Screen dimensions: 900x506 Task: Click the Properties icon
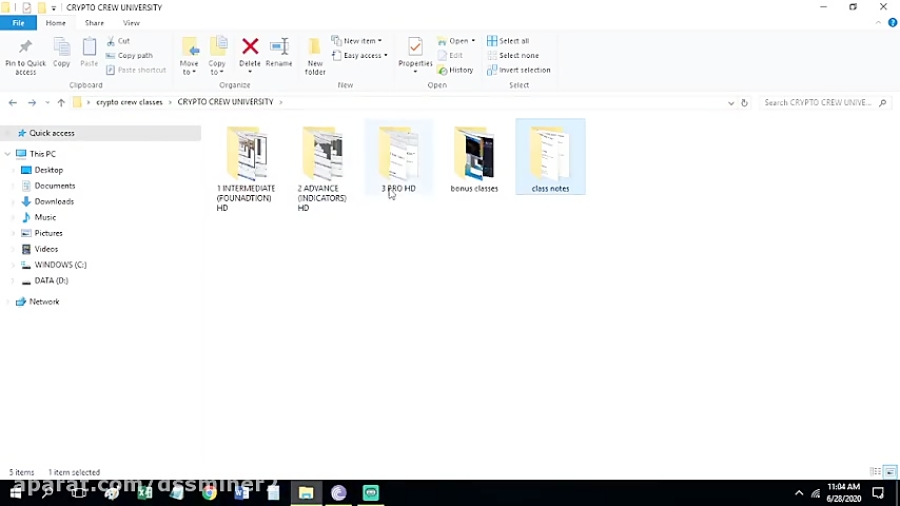click(x=415, y=47)
